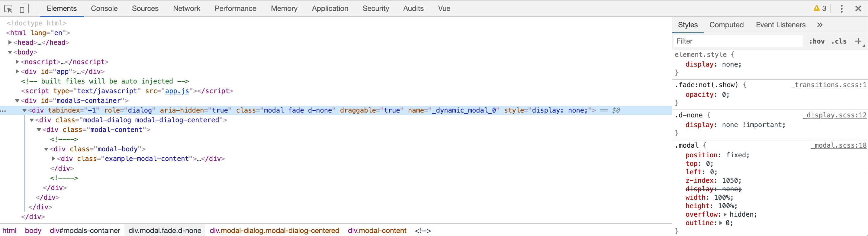Add new style rule plus icon

coord(858,41)
